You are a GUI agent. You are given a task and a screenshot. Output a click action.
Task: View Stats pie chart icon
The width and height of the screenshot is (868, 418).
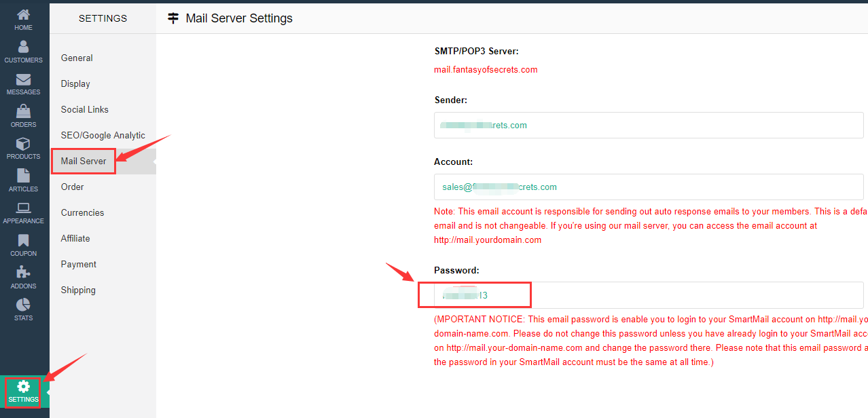coord(23,305)
